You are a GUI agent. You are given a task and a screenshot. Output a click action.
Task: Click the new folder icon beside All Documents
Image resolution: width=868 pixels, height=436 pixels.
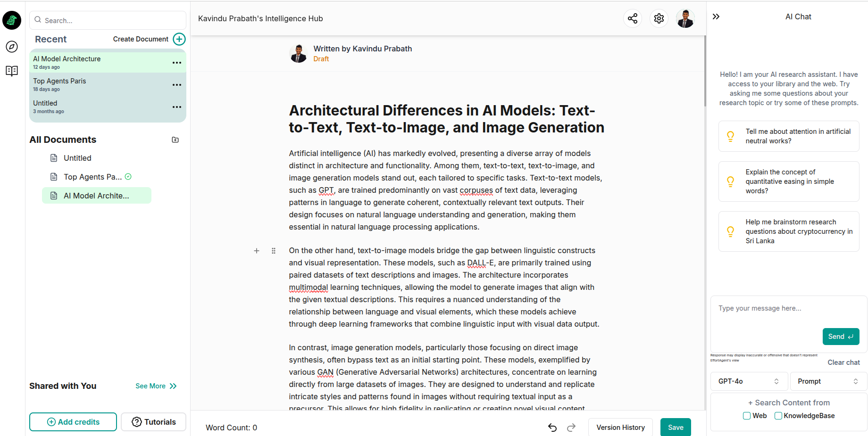(x=175, y=140)
